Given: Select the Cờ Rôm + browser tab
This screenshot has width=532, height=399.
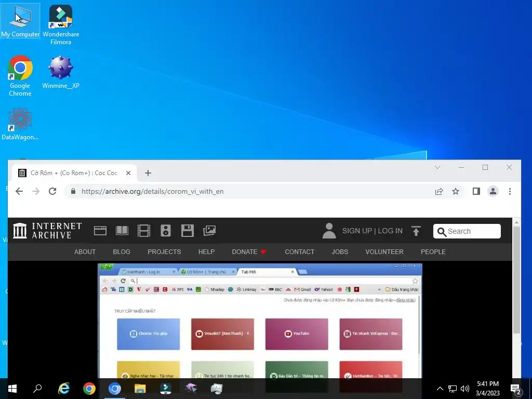Looking at the screenshot, I should point(74,173).
